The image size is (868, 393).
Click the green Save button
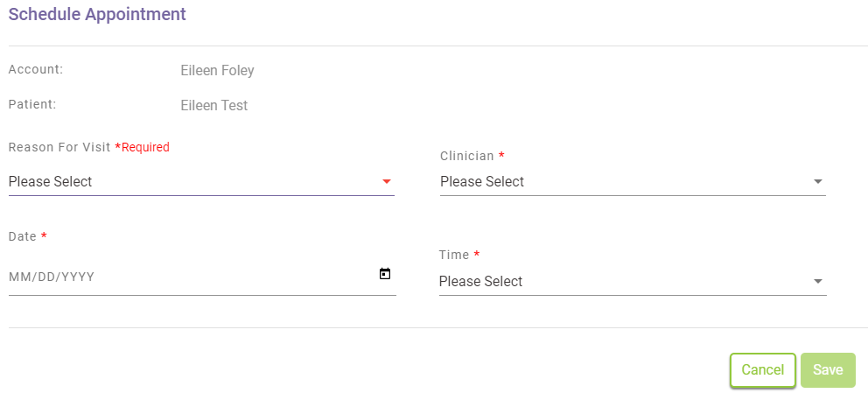(827, 370)
